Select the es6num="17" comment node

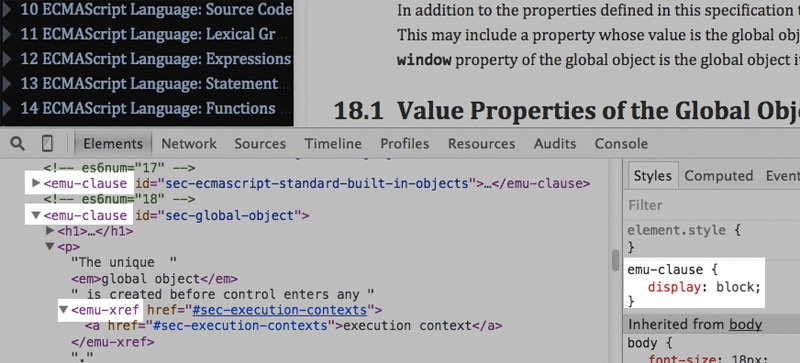pyautogui.click(x=119, y=167)
